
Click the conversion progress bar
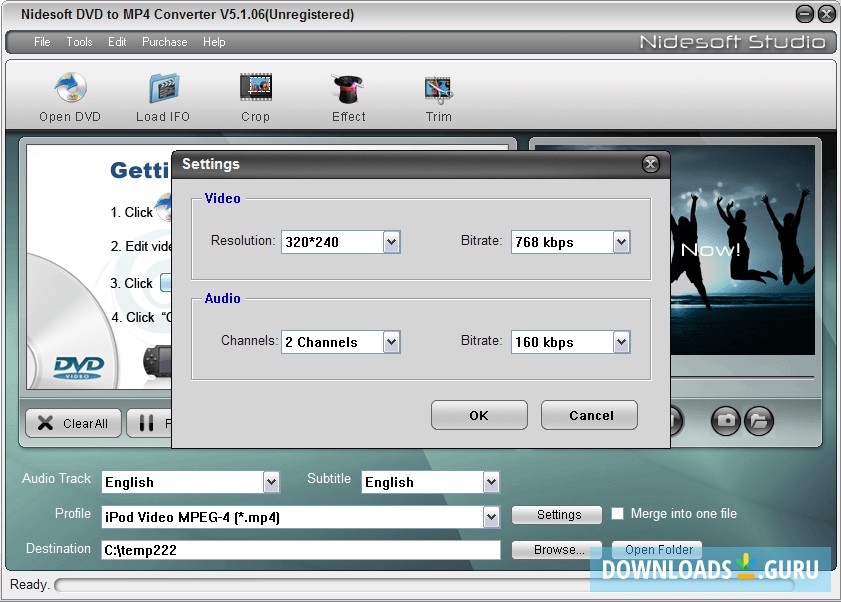[424, 584]
